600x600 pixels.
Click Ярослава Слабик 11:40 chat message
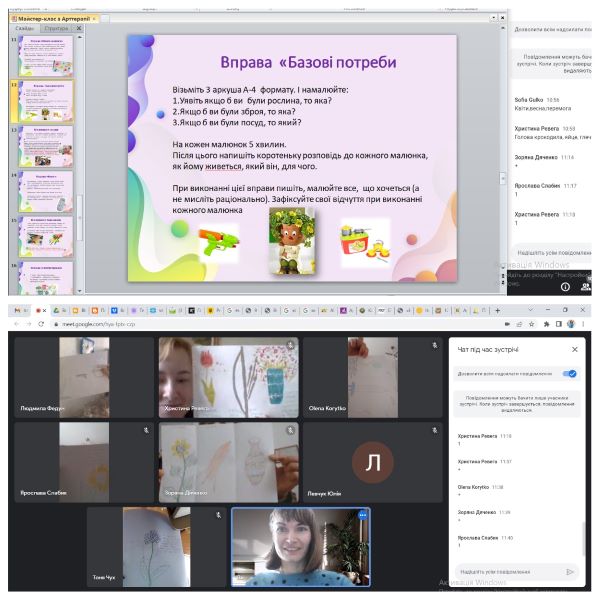coord(485,541)
